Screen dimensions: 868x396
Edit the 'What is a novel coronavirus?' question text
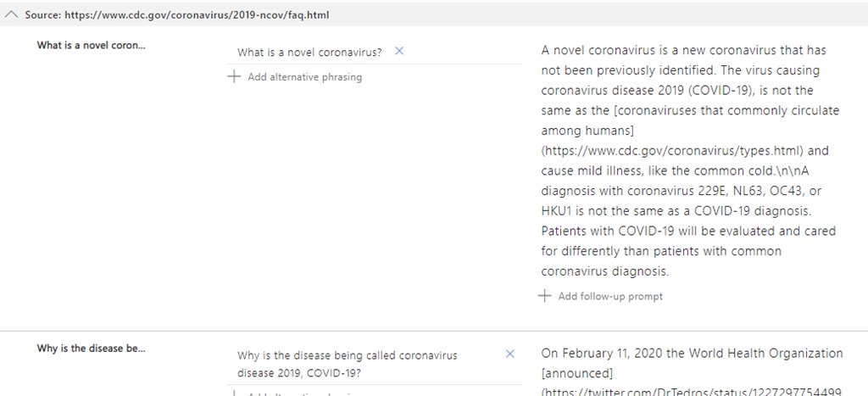309,53
